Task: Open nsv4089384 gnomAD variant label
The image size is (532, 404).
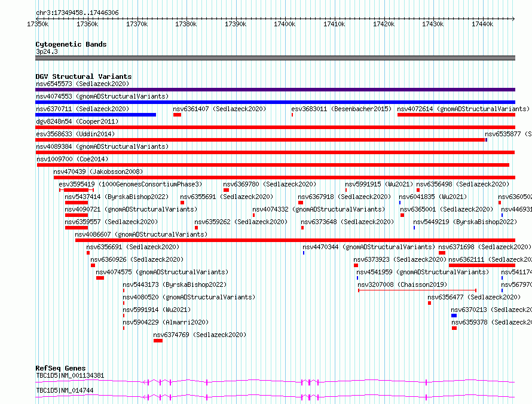Action: tap(102, 146)
